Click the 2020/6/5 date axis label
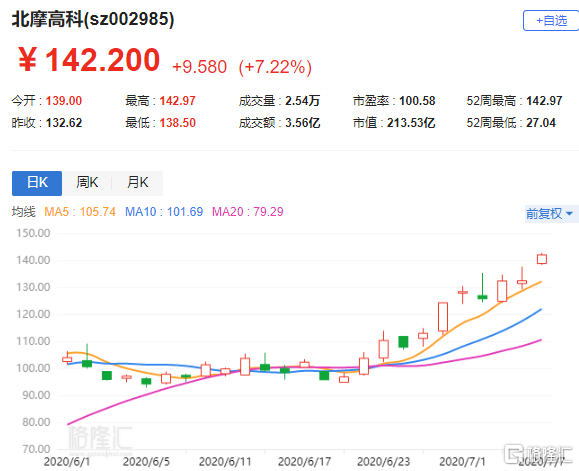 (x=146, y=462)
